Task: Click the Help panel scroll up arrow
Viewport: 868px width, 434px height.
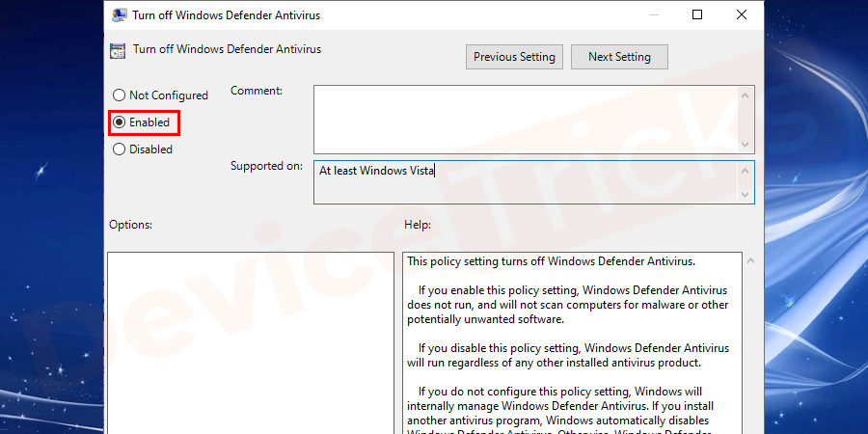Action: [750, 260]
